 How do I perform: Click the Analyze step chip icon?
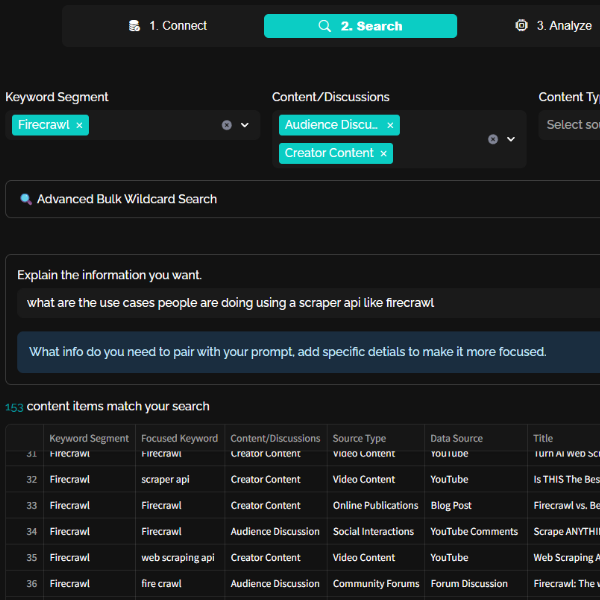521,26
